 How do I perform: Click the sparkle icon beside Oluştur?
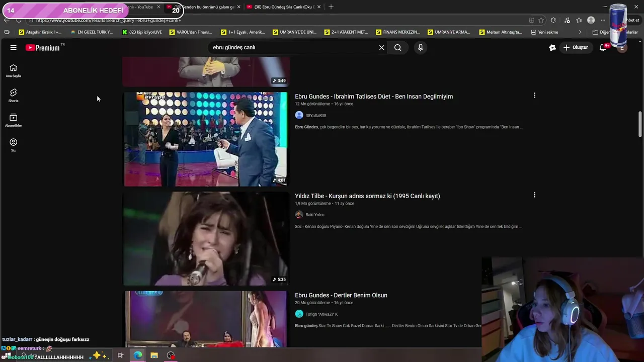(552, 47)
